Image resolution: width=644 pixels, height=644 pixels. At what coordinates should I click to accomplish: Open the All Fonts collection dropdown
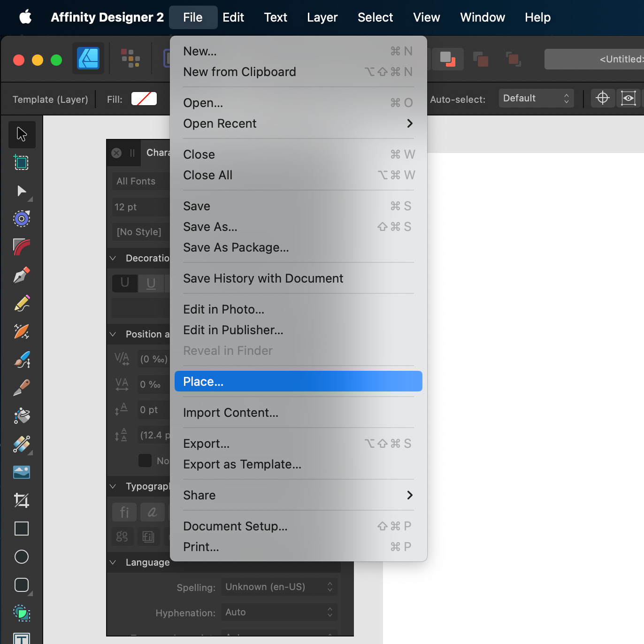141,181
